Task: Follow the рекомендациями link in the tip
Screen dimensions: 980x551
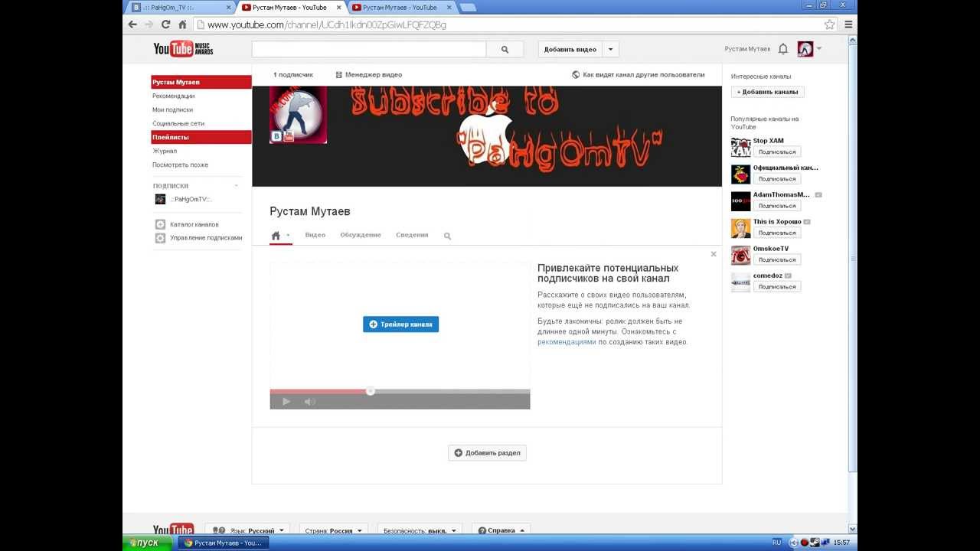Action: pyautogui.click(x=567, y=342)
